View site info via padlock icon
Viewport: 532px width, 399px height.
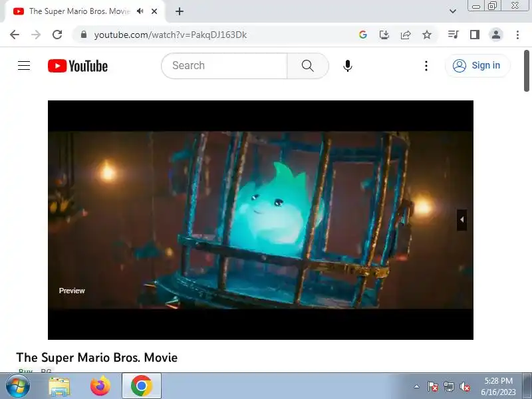point(84,35)
